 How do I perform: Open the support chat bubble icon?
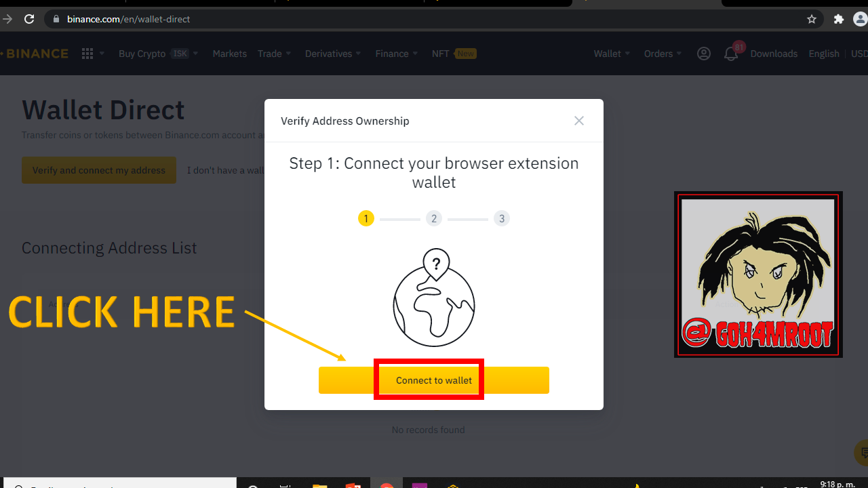pos(862,452)
